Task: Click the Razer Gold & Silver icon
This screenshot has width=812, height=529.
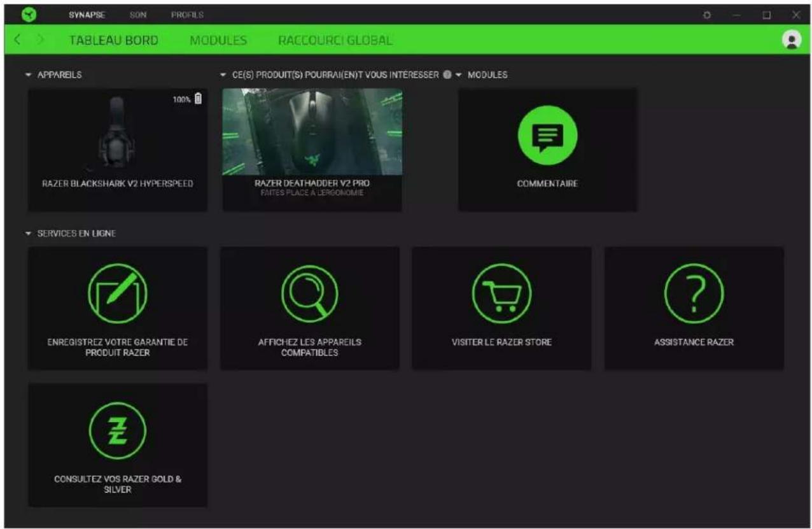Action: (117, 430)
